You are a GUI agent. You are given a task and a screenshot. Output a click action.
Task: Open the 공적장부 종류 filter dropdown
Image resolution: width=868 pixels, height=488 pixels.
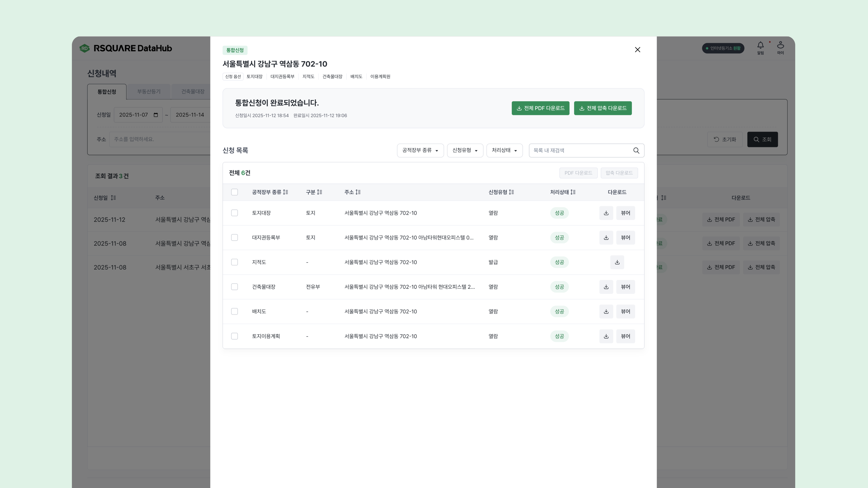click(x=420, y=150)
